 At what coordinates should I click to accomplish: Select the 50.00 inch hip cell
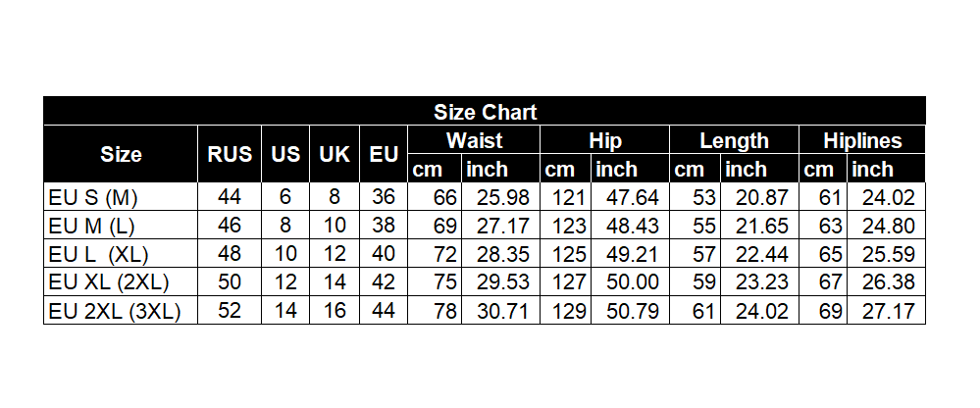[633, 283]
